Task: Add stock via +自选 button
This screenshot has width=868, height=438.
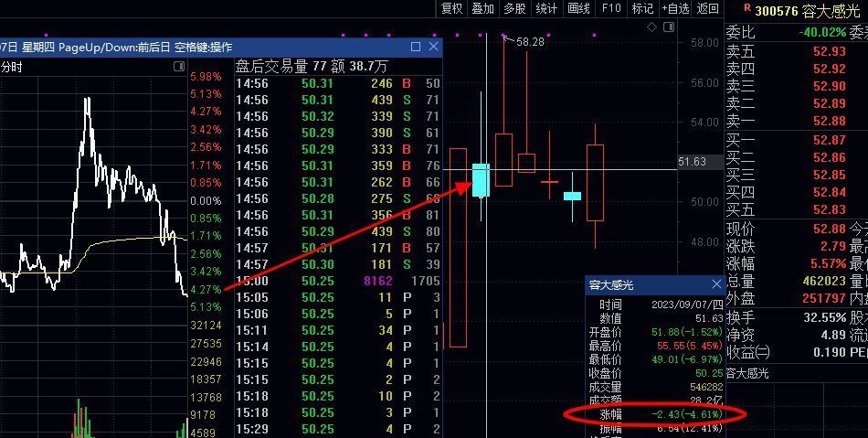Action: (675, 8)
